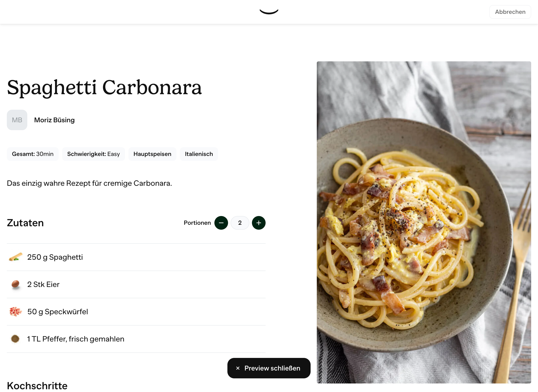Click the portions count field showing 2
Viewport: 538px width, 392px height.
[240, 223]
